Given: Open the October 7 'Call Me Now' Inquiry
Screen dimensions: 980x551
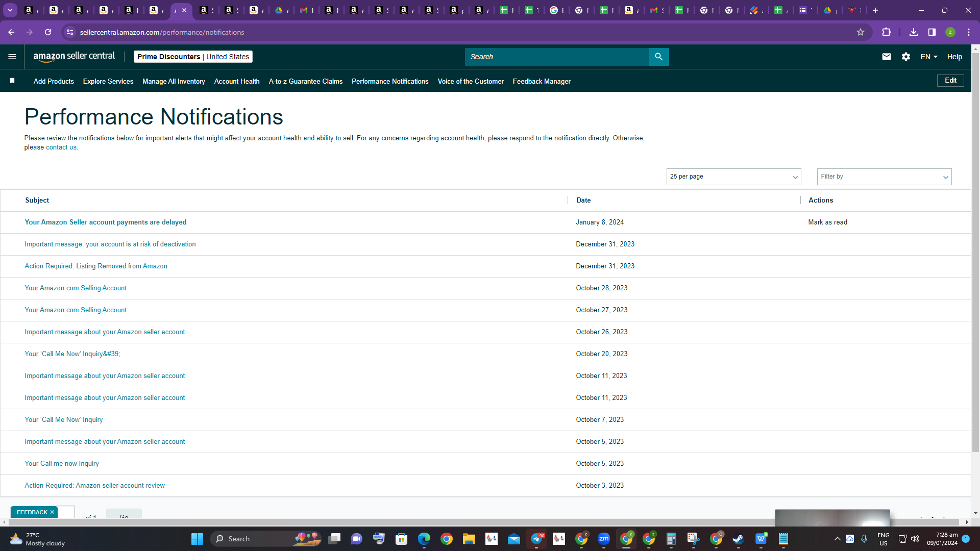Looking at the screenshot, I should [x=64, y=419].
